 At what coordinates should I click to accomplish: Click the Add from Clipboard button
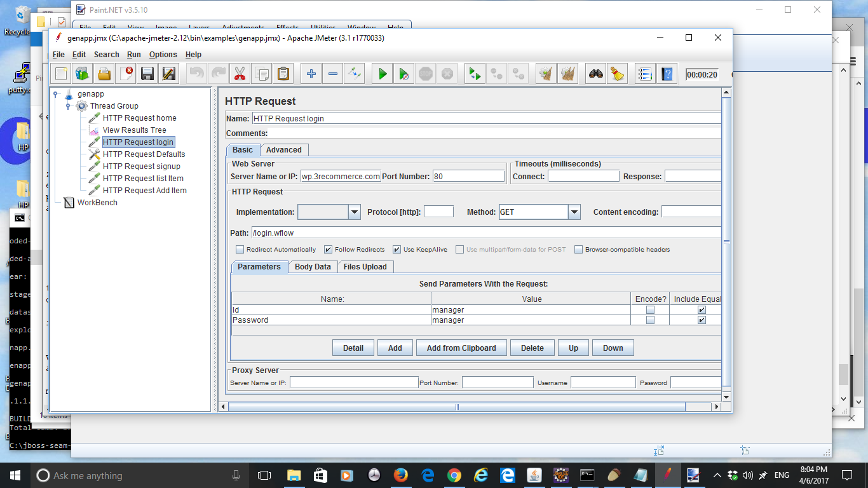coord(461,348)
